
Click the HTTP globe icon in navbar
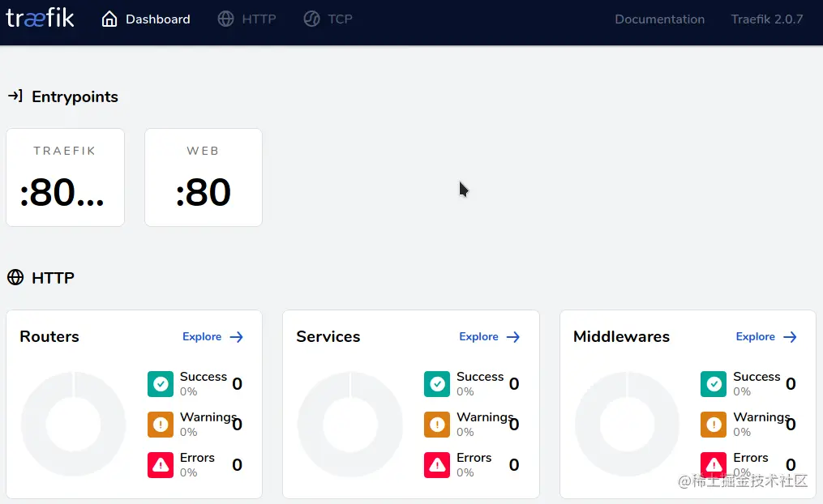[225, 19]
